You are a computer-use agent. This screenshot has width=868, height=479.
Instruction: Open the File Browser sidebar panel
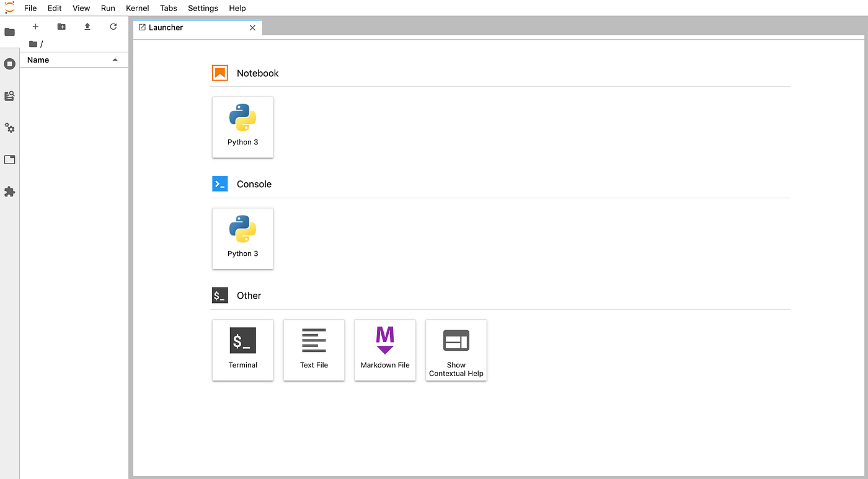pos(9,32)
